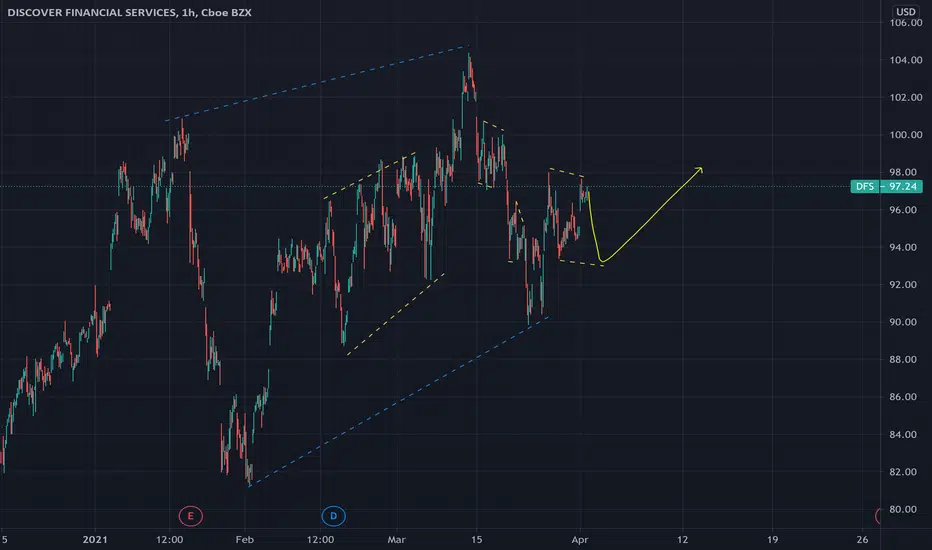The image size is (932, 550).
Task: Click the 106.00 price axis label
Action: point(906,23)
